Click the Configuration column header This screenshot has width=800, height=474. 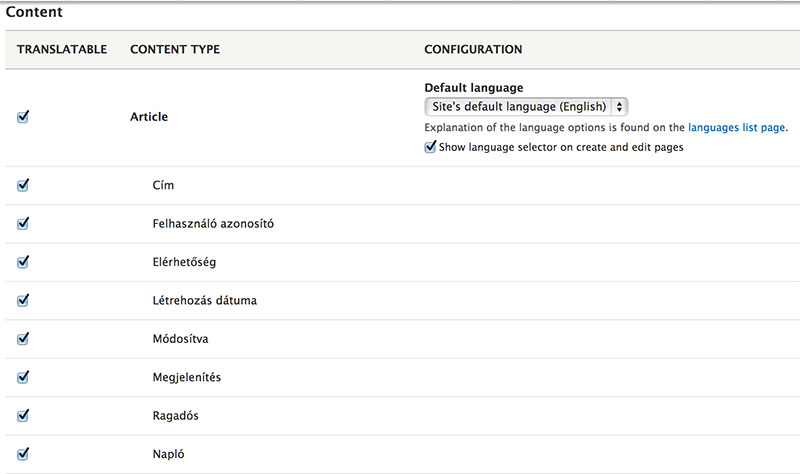click(x=473, y=49)
